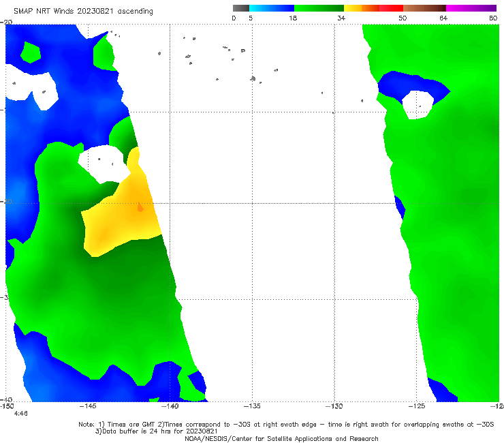Click the colorbar label '18'
The image size is (504, 443).
point(293,18)
